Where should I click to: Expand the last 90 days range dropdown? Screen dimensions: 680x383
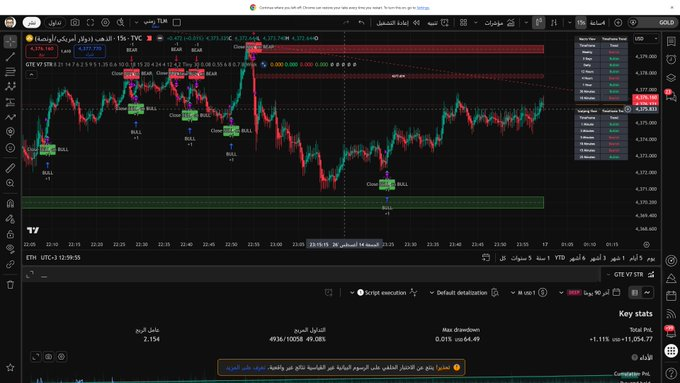[x=561, y=293]
